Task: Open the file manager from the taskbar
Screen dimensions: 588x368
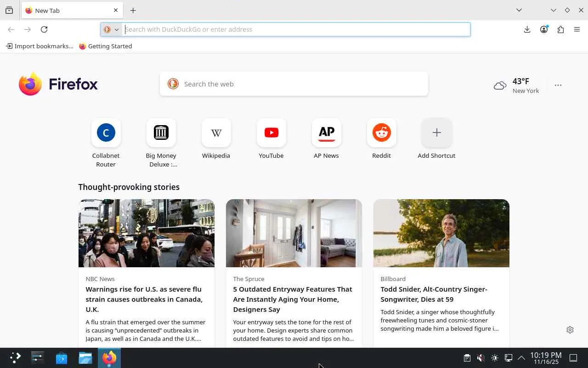Action: (85, 358)
